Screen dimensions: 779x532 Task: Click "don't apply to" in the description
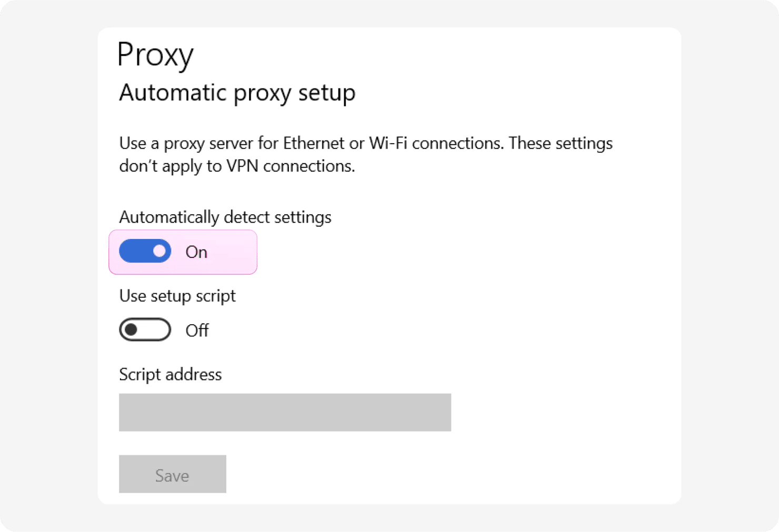pos(170,166)
